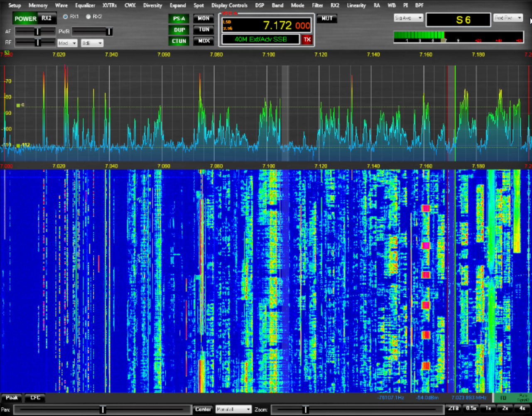Click the -54.0dBm level readout
This screenshot has width=532, height=416.
coord(427,398)
